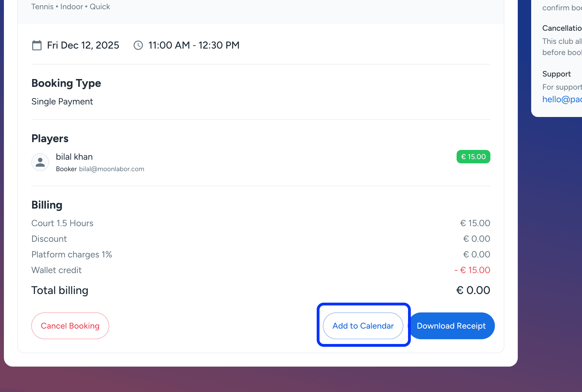Click the Single Payment booking type text
The width and height of the screenshot is (582, 392).
62,101
